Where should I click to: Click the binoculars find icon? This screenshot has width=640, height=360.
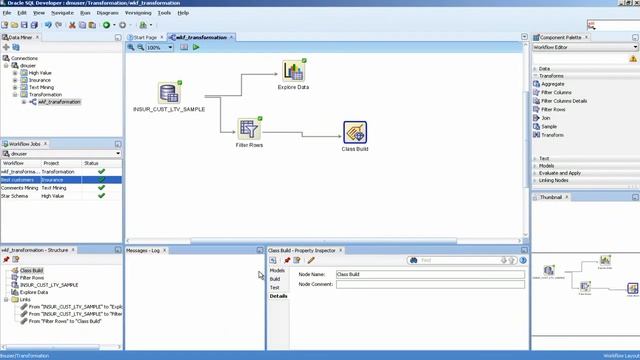(x=413, y=260)
